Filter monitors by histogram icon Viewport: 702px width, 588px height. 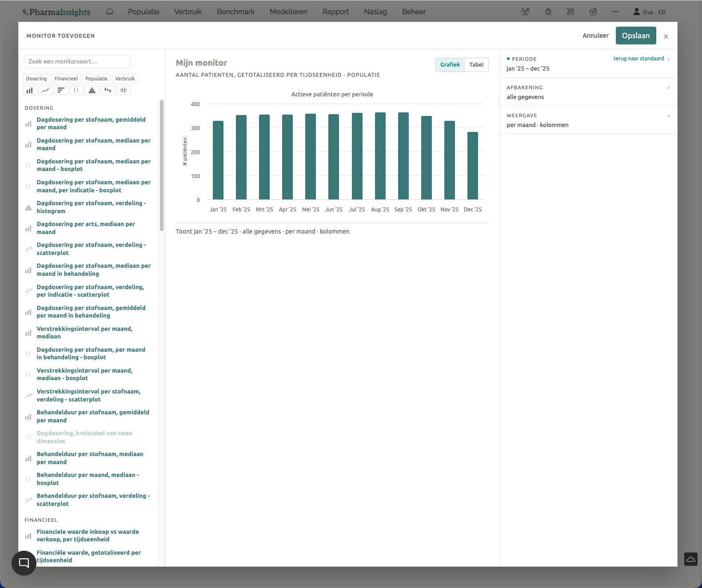click(x=92, y=90)
